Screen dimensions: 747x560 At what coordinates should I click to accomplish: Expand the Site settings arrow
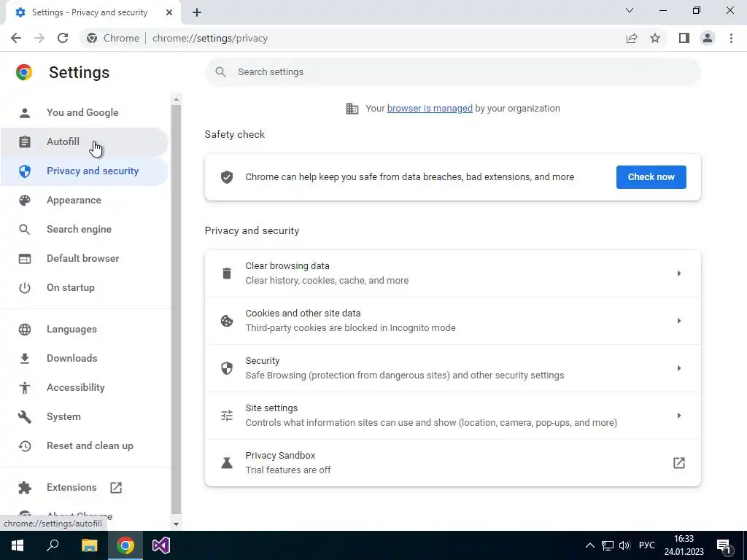pos(679,416)
